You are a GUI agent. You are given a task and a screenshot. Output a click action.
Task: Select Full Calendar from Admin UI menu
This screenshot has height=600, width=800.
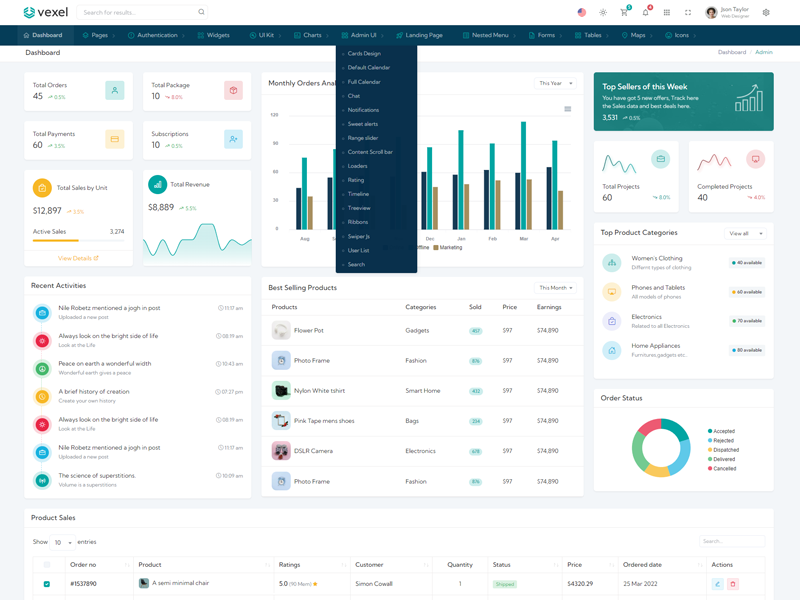coord(364,82)
